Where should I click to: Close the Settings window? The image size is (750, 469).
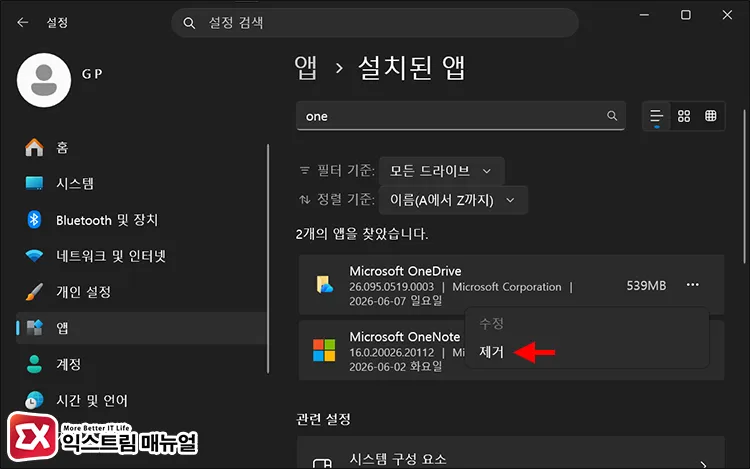tap(727, 15)
